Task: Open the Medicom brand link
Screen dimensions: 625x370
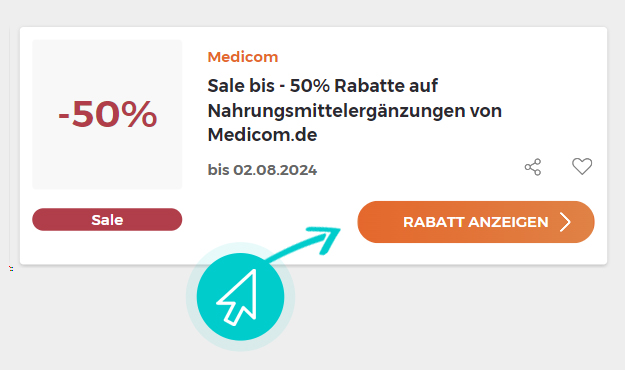Action: pos(243,57)
